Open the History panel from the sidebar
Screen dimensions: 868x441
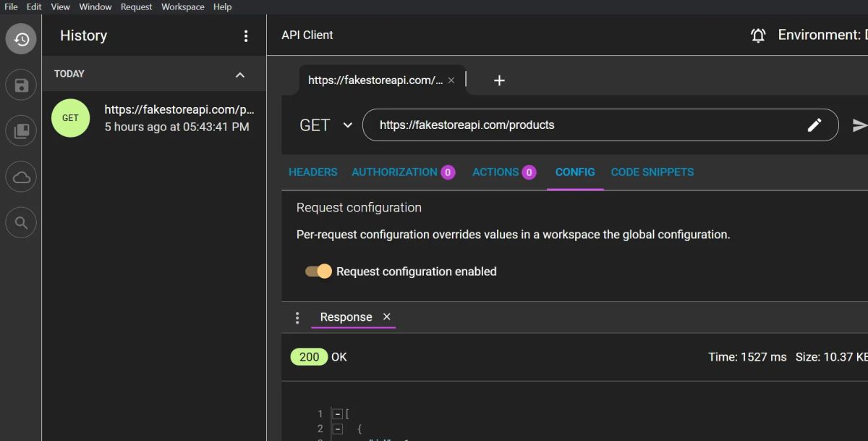20,38
